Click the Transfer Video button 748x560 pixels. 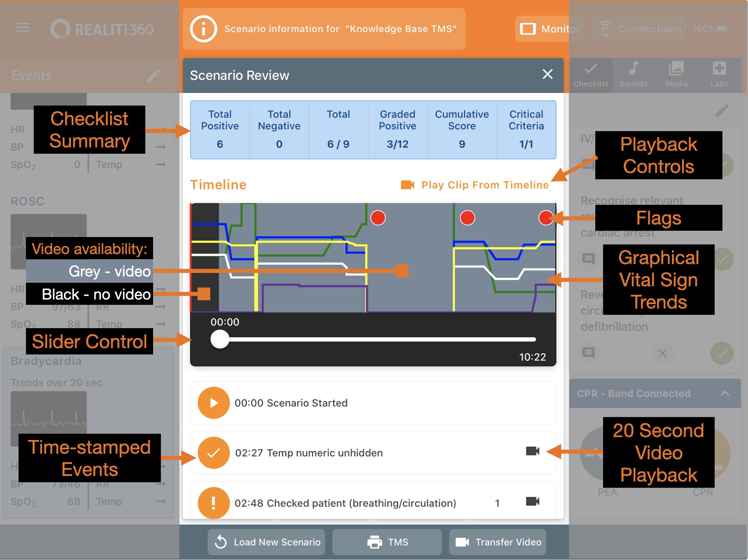498,542
